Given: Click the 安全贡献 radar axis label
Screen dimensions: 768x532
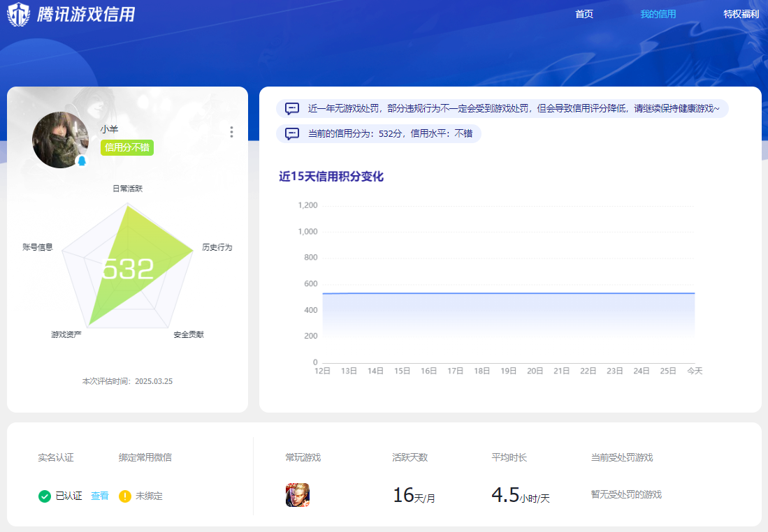Looking at the screenshot, I should click(x=189, y=334).
